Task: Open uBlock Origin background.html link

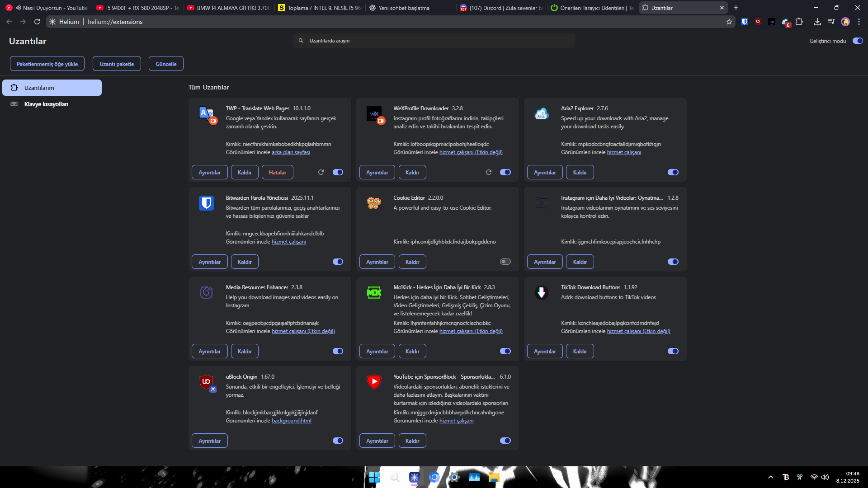Action: click(292, 421)
